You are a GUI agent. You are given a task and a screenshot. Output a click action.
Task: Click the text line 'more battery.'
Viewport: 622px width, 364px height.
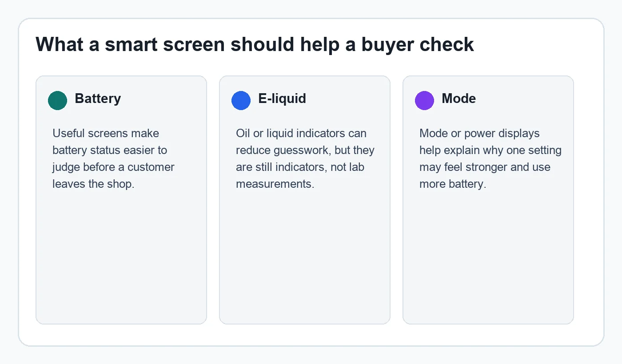coord(453,184)
